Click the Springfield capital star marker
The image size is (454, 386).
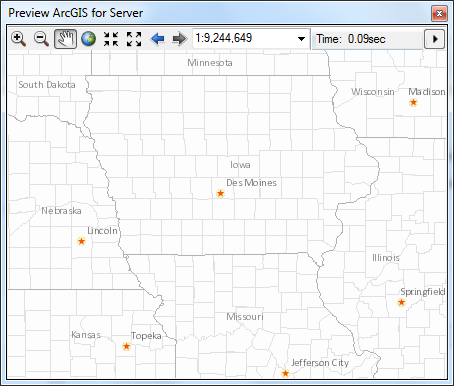click(x=401, y=302)
